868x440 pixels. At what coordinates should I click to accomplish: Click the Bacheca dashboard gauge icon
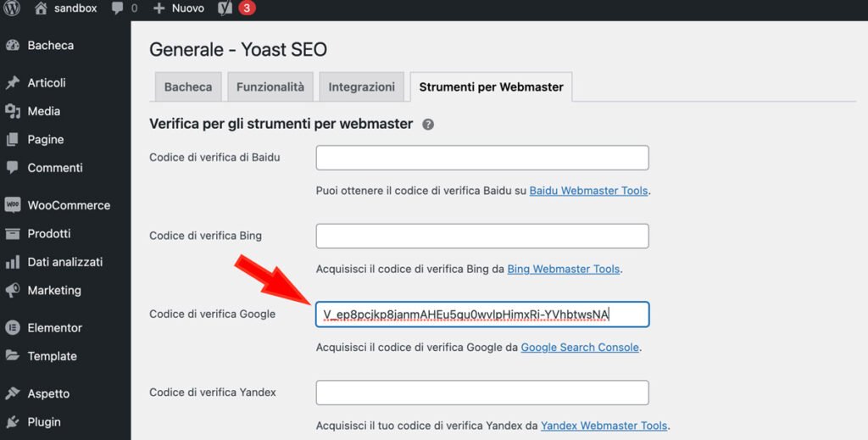pos(12,46)
